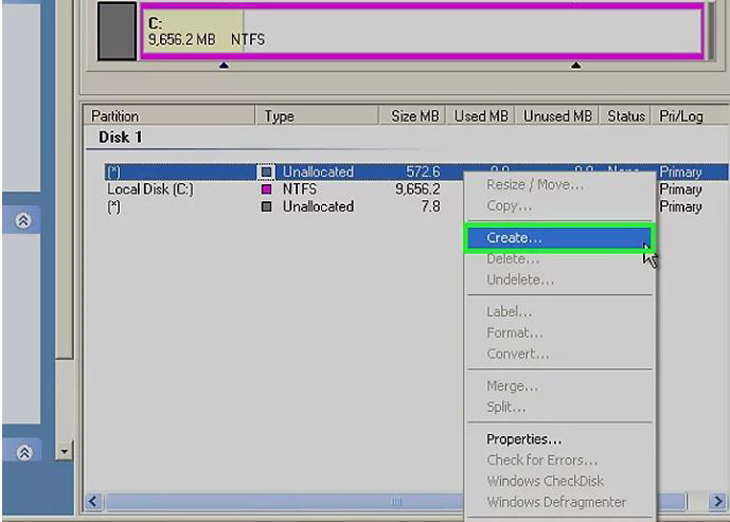Click the upper double-chevron collapse icon in the sidebar
This screenshot has height=522, width=730.
tap(23, 220)
